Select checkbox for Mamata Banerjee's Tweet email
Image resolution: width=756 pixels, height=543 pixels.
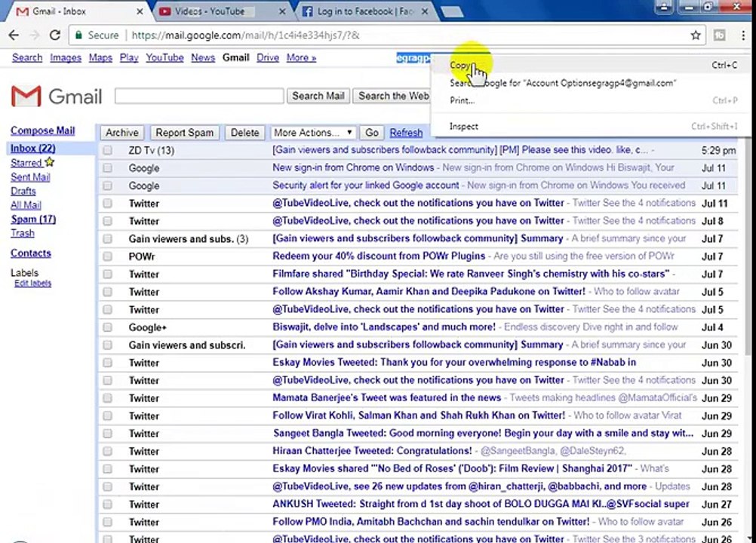click(x=108, y=398)
